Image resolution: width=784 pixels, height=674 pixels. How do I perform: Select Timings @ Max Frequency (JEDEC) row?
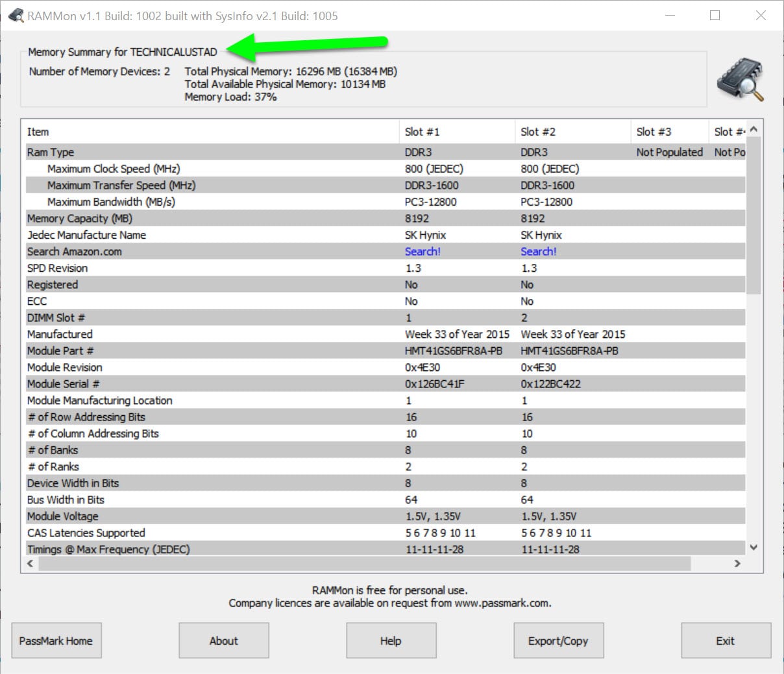pos(384,549)
